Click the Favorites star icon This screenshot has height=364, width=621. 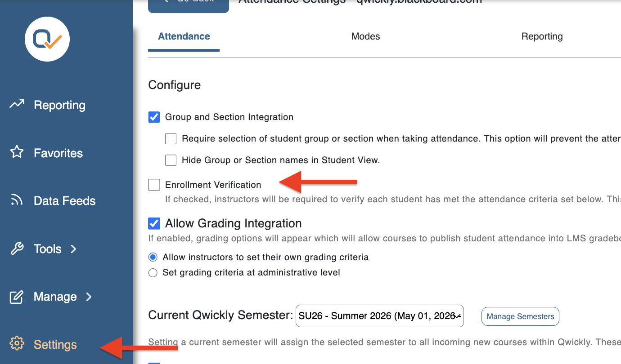click(x=17, y=152)
